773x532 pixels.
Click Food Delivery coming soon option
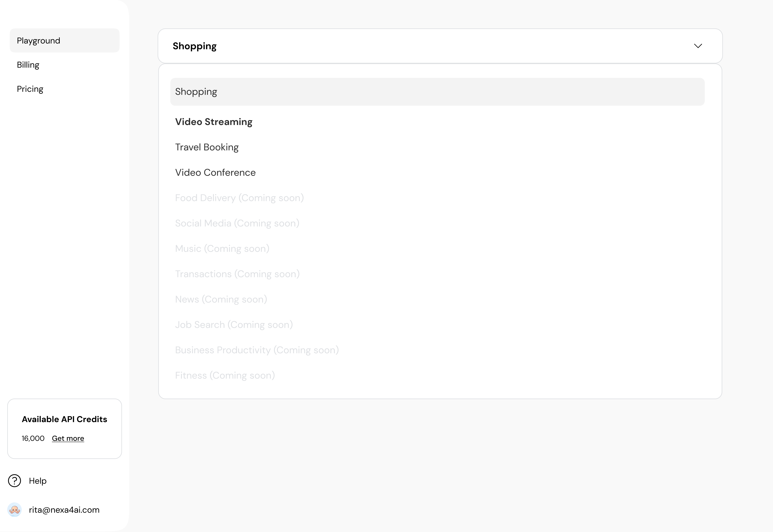(x=239, y=198)
